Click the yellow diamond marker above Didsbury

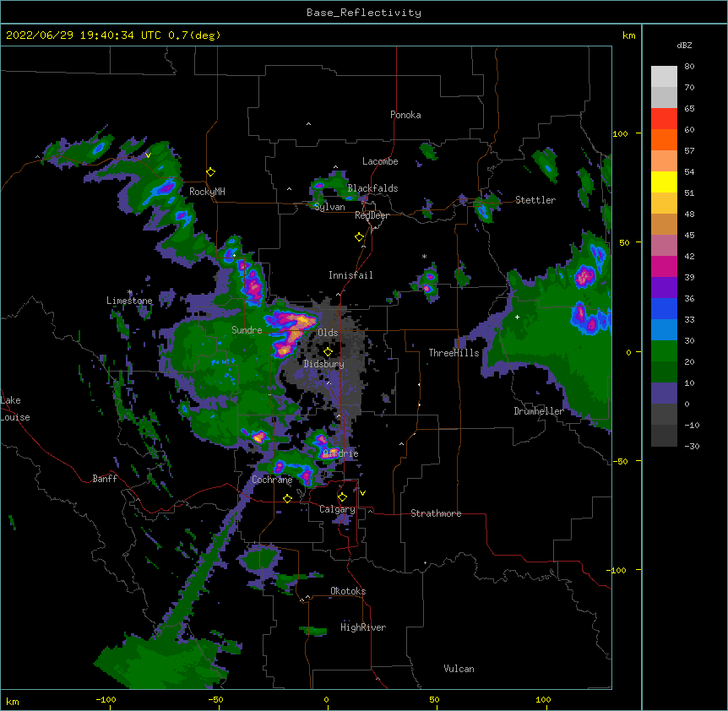tap(328, 352)
